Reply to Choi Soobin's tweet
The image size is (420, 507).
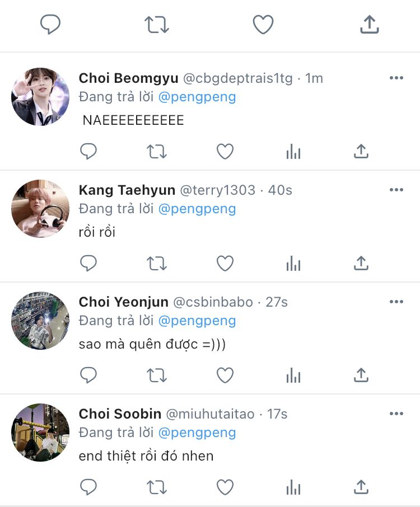click(88, 487)
